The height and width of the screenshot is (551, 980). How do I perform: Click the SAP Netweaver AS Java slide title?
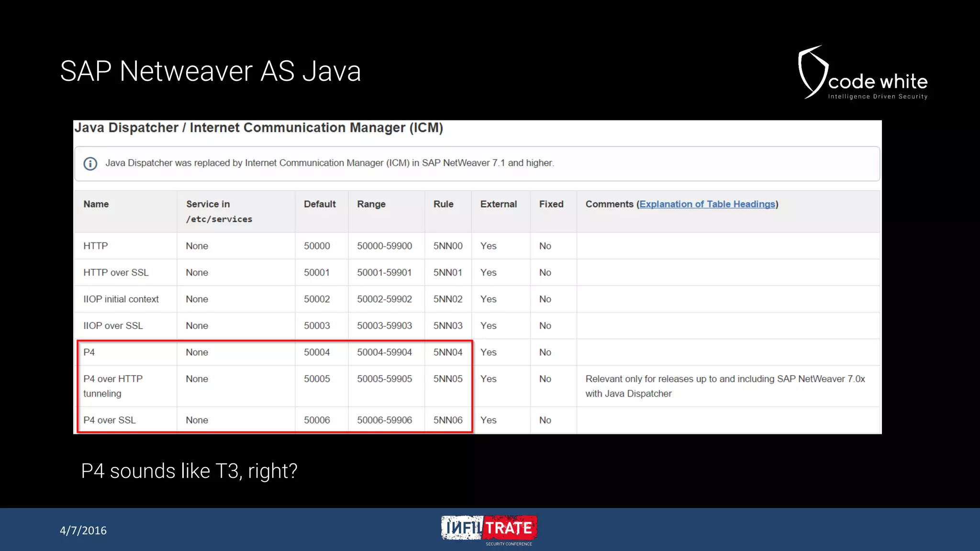210,71
